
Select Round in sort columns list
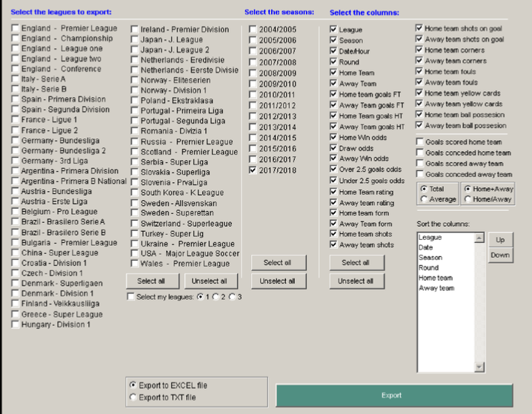tap(429, 268)
